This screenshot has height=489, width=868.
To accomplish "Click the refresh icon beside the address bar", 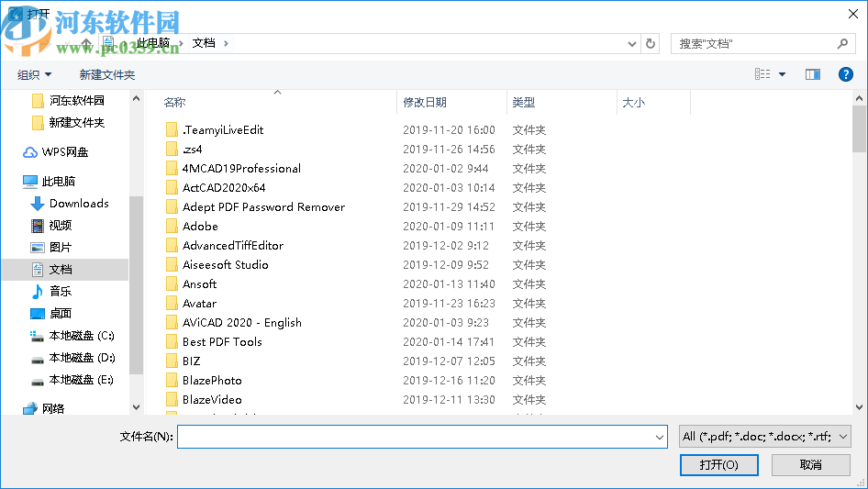I will coord(651,43).
